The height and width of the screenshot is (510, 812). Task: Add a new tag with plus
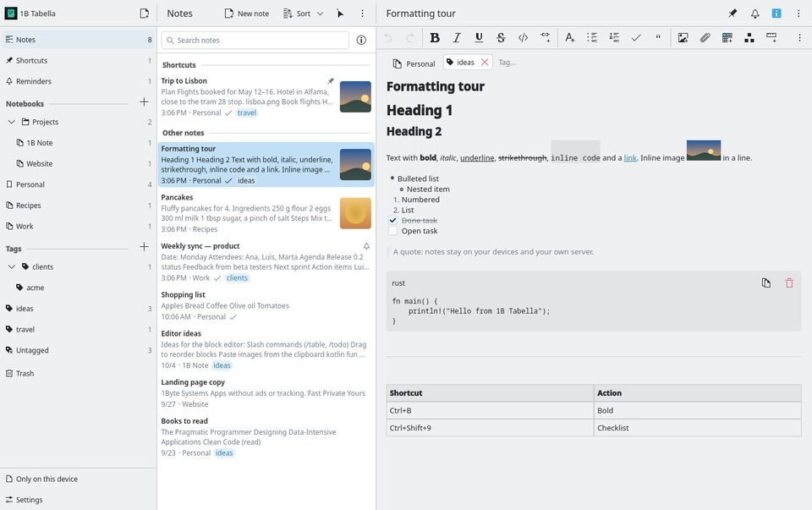(144, 247)
